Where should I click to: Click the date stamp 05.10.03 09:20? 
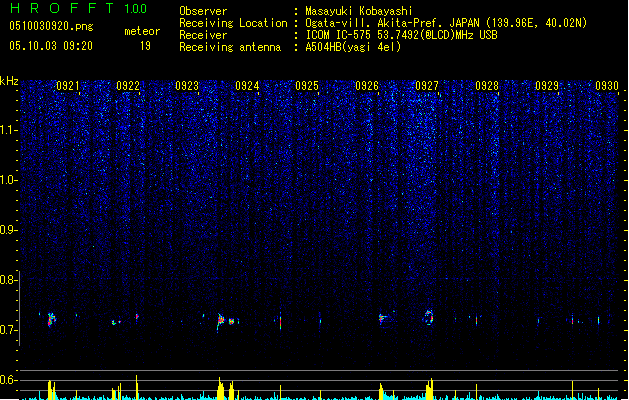(51, 46)
